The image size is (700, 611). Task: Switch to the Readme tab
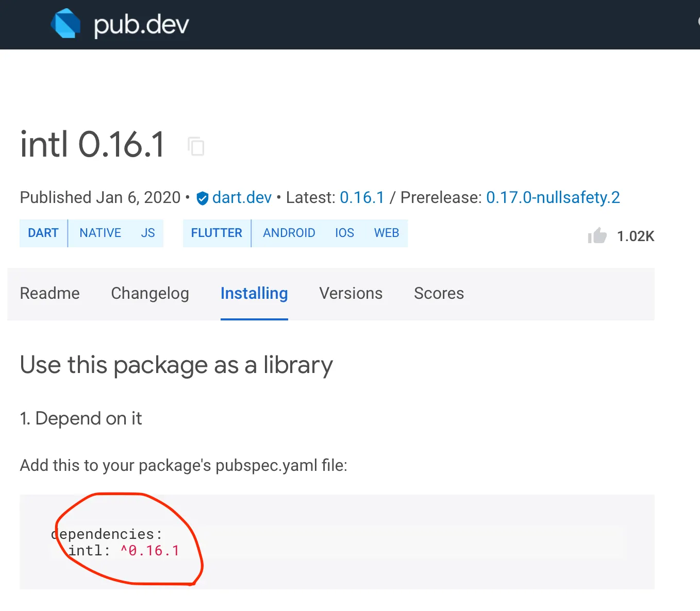49,293
